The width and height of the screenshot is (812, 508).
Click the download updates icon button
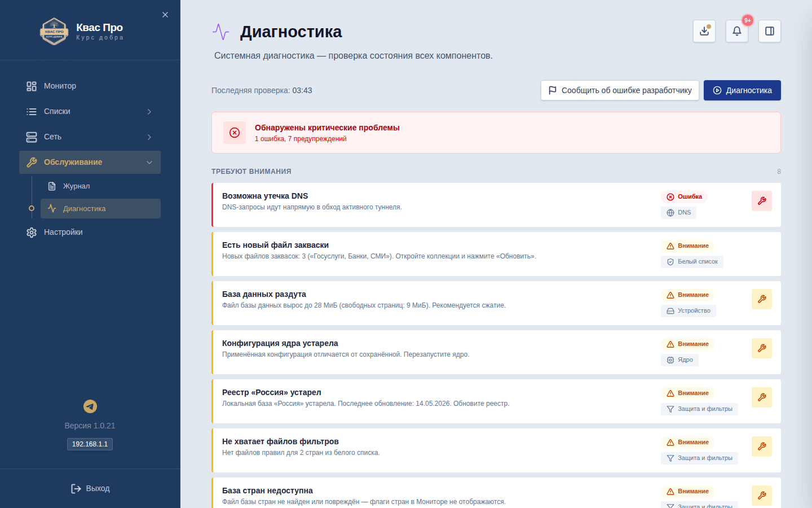704,31
